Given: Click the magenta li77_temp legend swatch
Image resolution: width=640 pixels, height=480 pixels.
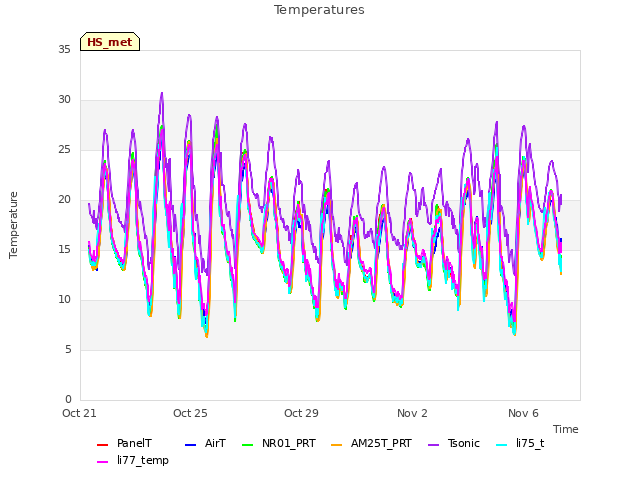Looking at the screenshot, I should 102,462.
